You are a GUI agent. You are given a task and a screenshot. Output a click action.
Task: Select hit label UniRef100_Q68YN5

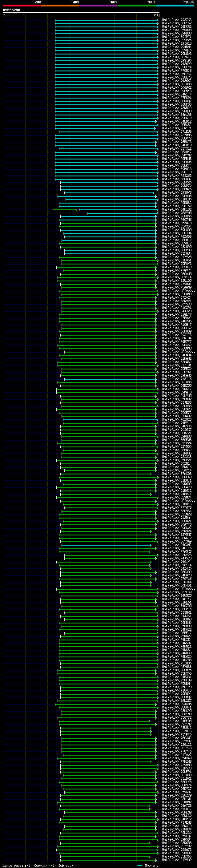click(x=177, y=213)
